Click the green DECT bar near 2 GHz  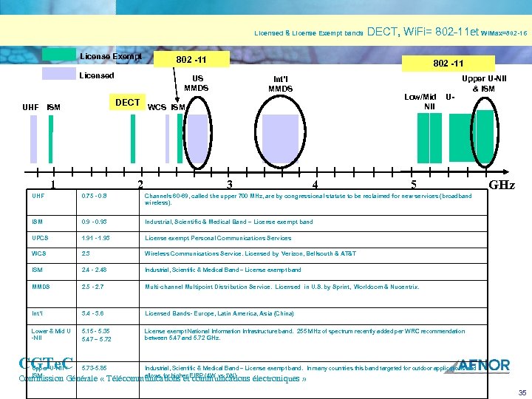click(133, 139)
